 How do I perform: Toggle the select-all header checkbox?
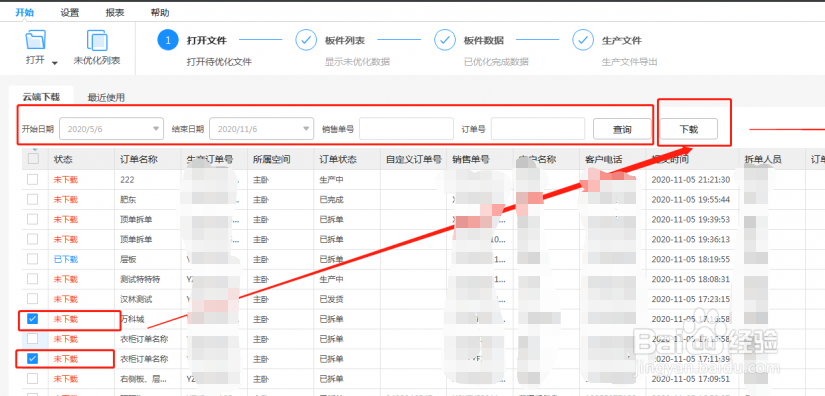point(33,159)
